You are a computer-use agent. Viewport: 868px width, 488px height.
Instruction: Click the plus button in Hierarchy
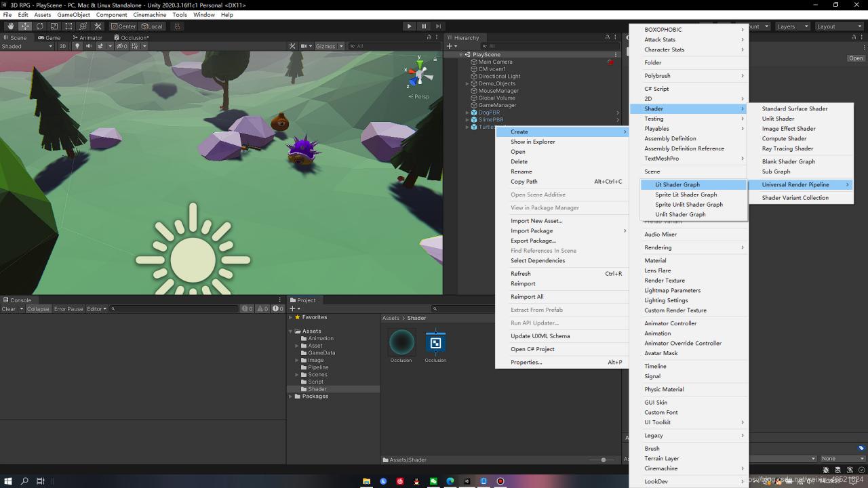coord(450,46)
